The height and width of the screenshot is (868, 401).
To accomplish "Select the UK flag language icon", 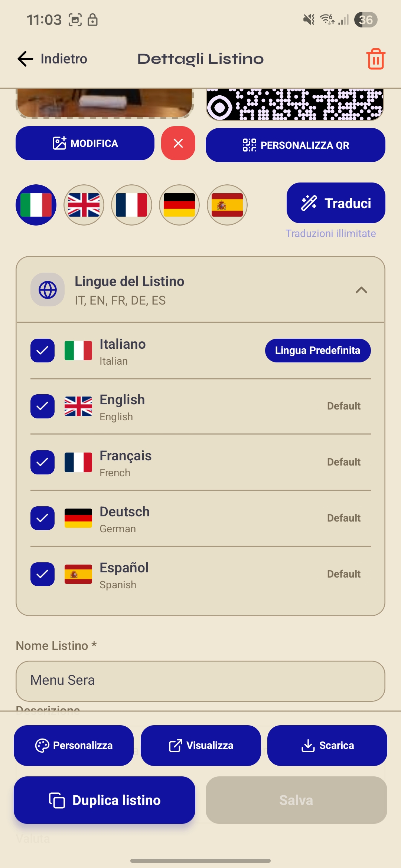I will coord(84,205).
